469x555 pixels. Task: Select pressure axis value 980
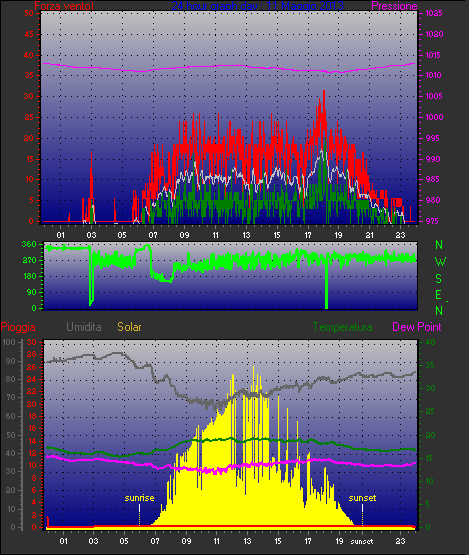(432, 200)
